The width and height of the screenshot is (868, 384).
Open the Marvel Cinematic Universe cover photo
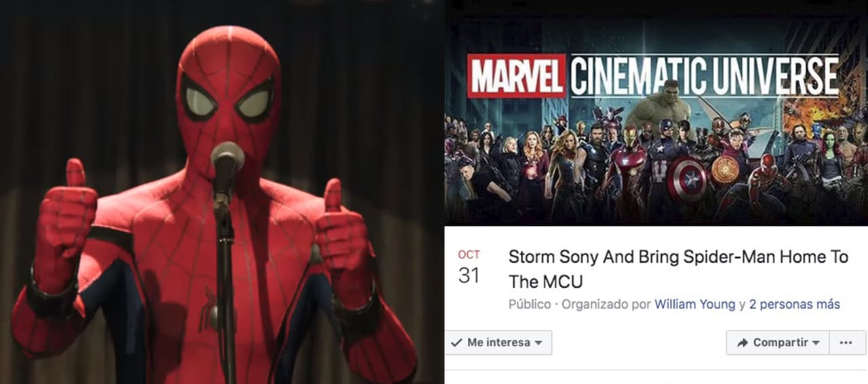[x=656, y=121]
